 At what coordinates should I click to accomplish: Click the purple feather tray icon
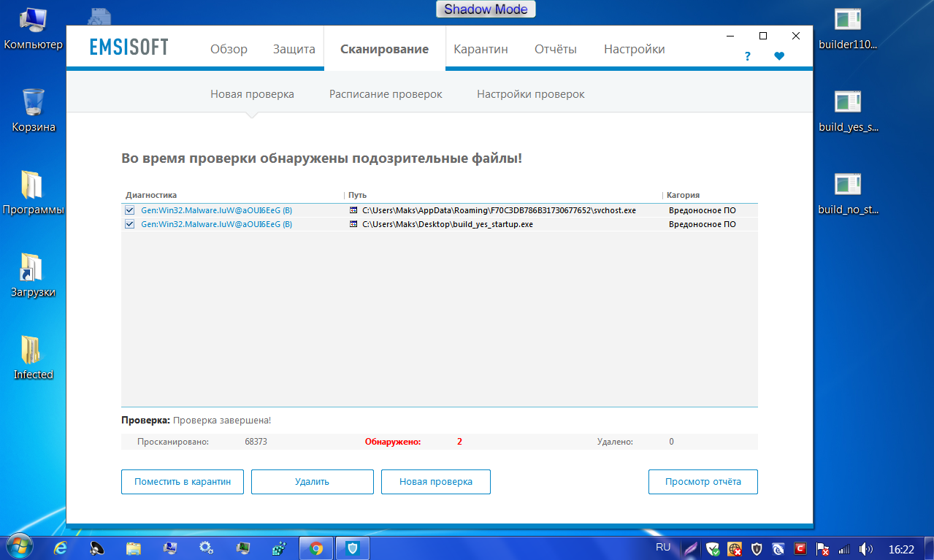click(x=690, y=548)
